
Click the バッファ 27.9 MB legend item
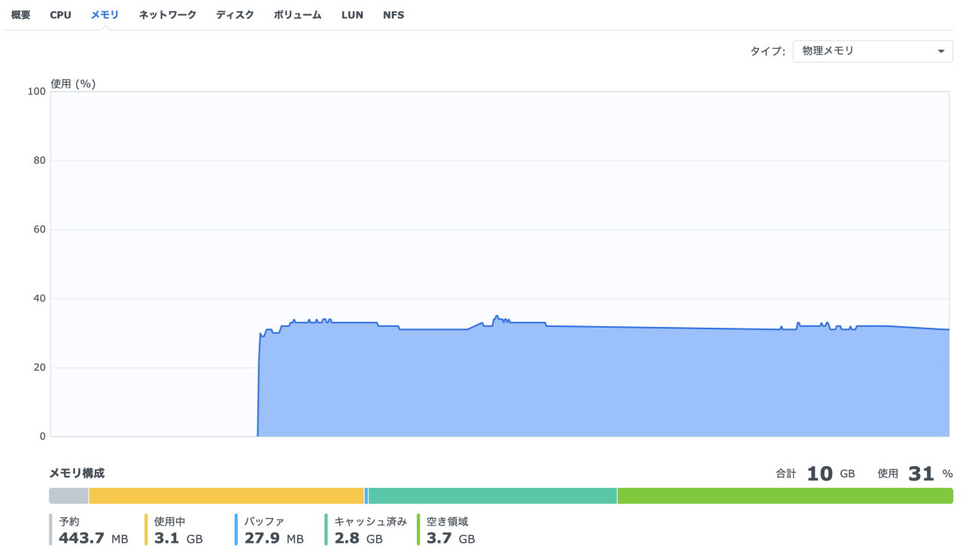[273, 530]
